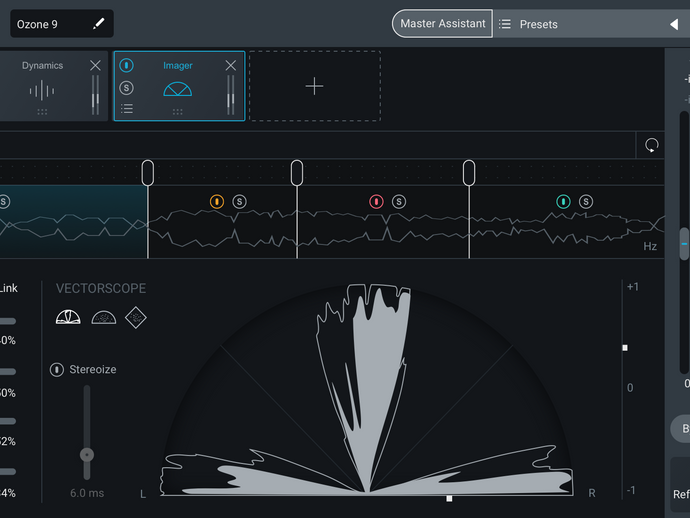This screenshot has height=518, width=690.
Task: Click the Imager module drag-handle dots
Action: click(178, 112)
